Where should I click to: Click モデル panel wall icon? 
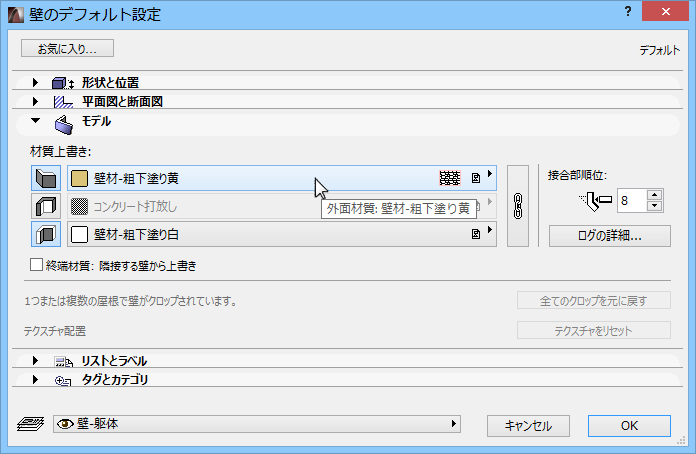64,125
